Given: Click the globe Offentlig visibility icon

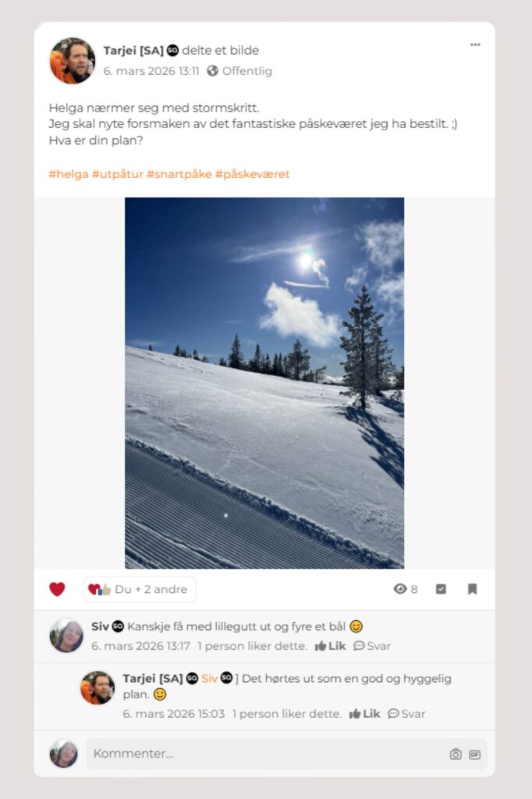Looking at the screenshot, I should [212, 71].
